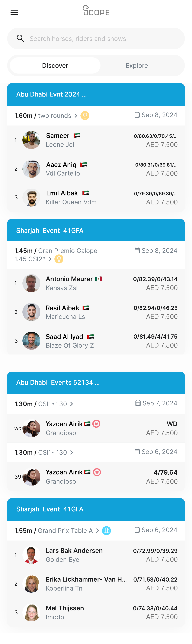Expand the 1.60m two rounds chevron
192x644 pixels.
coord(76,116)
